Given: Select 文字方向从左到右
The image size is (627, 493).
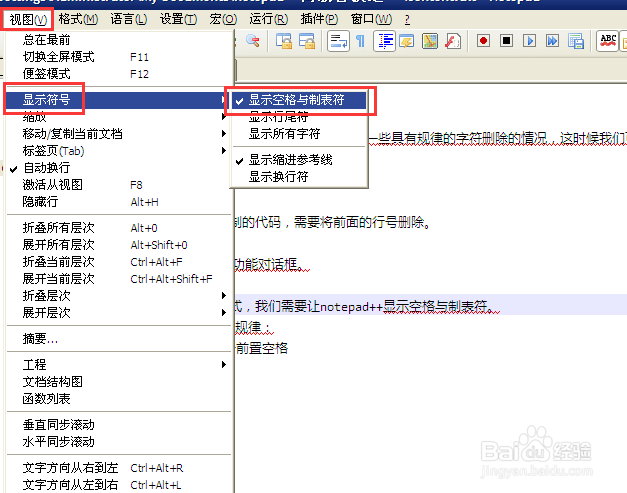Looking at the screenshot, I should [119, 485].
